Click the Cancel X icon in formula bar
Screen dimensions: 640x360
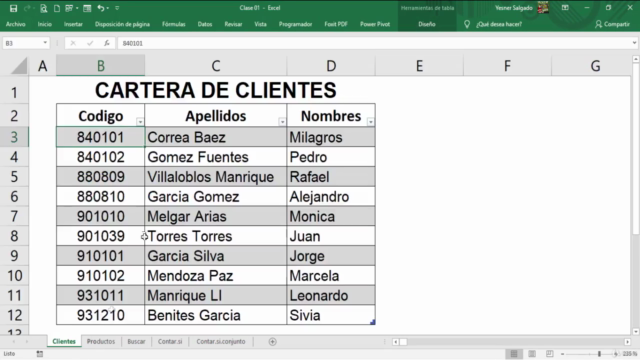pyautogui.click(x=73, y=43)
